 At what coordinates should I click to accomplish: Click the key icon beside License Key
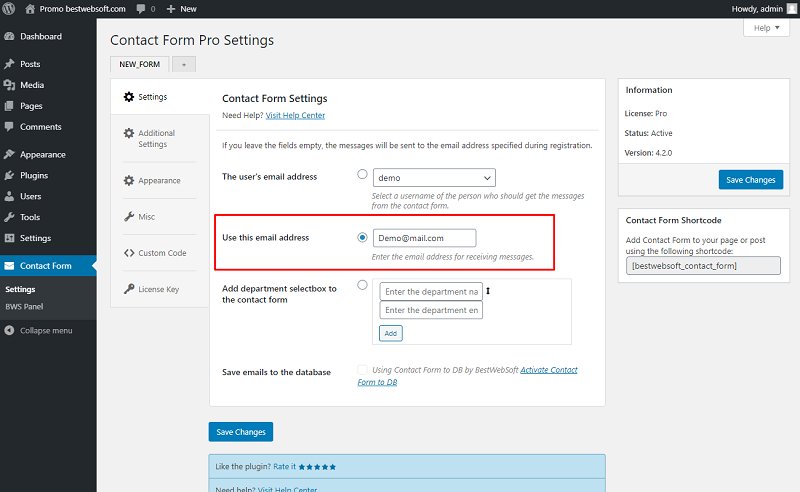[129, 289]
